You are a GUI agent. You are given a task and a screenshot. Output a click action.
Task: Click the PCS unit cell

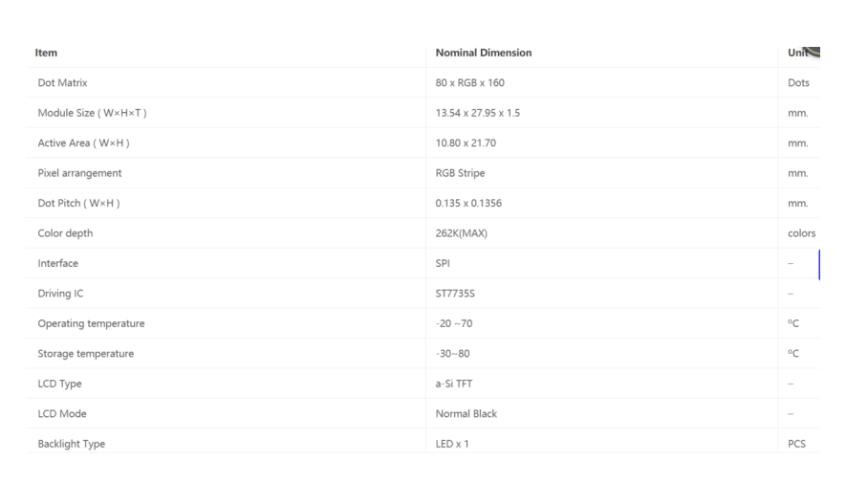(796, 444)
